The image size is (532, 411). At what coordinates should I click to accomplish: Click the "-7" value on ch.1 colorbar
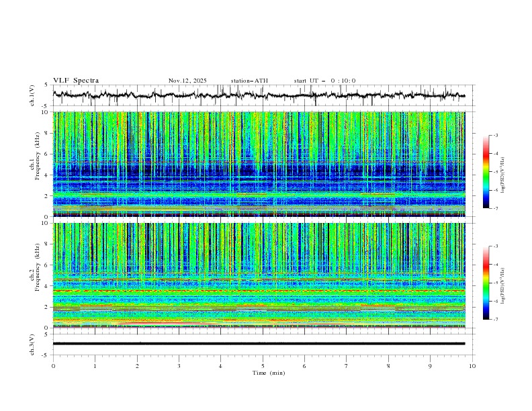[496, 208]
